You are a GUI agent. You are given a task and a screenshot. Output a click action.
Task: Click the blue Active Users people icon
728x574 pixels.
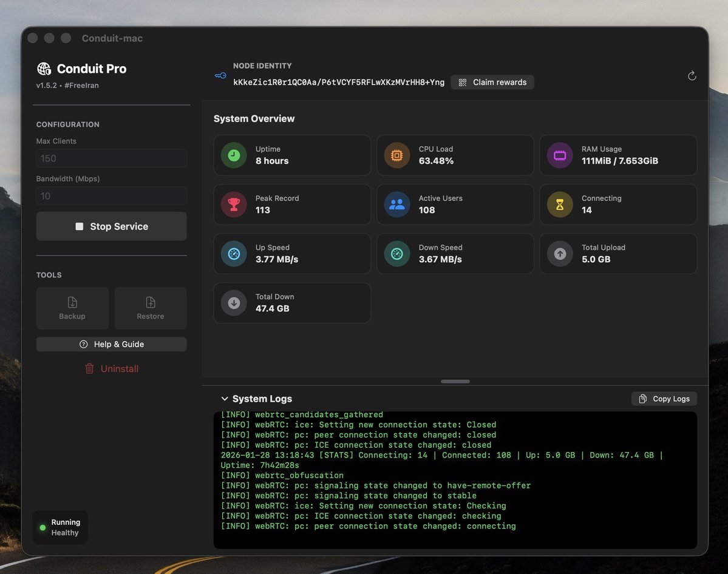(x=397, y=204)
